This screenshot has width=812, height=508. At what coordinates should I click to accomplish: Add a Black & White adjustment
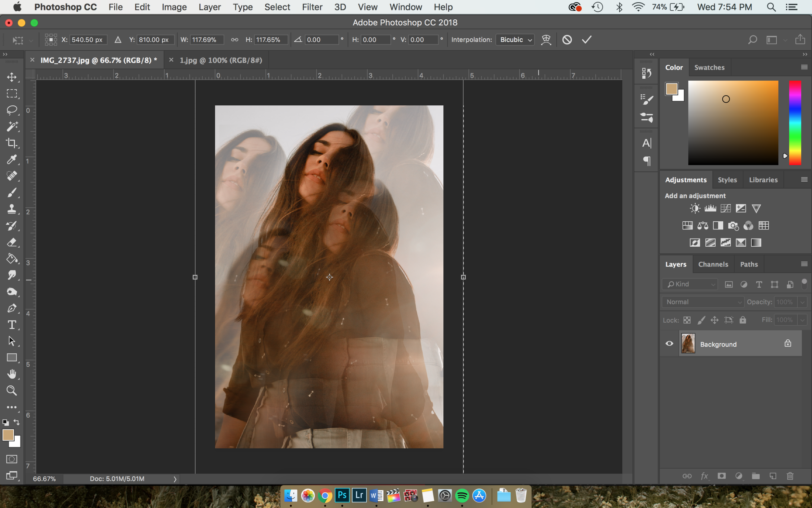(718, 226)
